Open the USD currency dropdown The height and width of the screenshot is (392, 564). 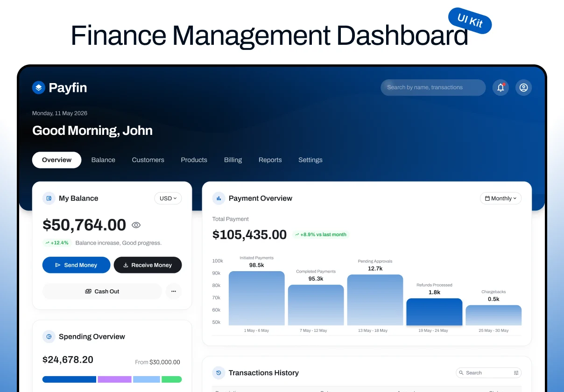coord(168,198)
